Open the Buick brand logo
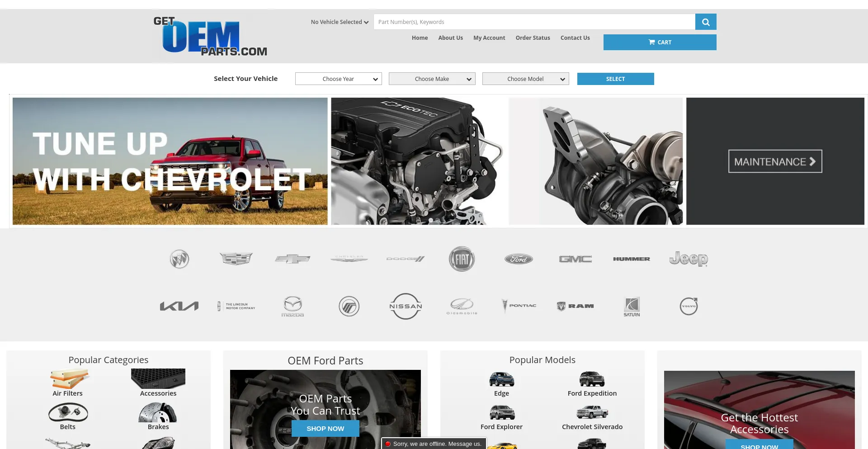 click(179, 259)
